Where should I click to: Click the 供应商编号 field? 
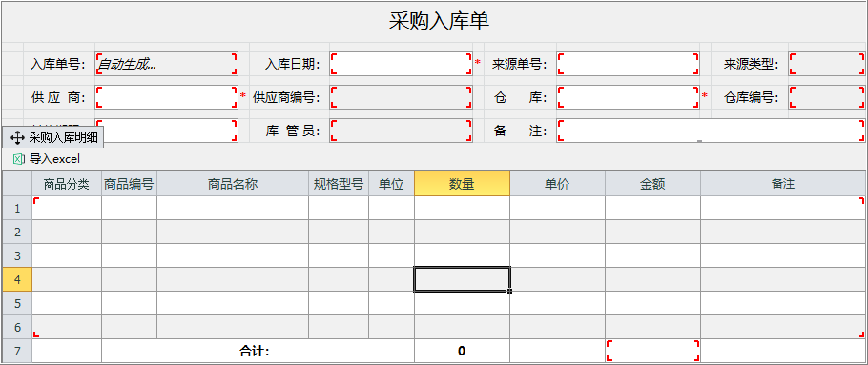[x=402, y=97]
